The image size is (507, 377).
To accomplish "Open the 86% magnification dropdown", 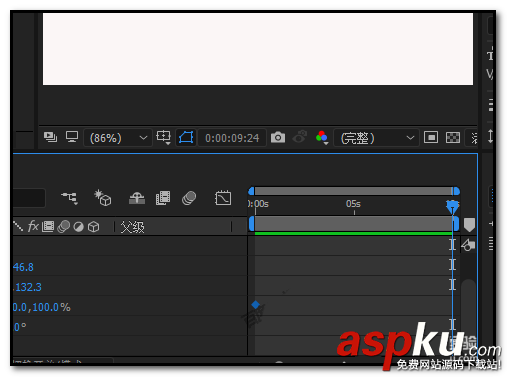I will [x=118, y=138].
